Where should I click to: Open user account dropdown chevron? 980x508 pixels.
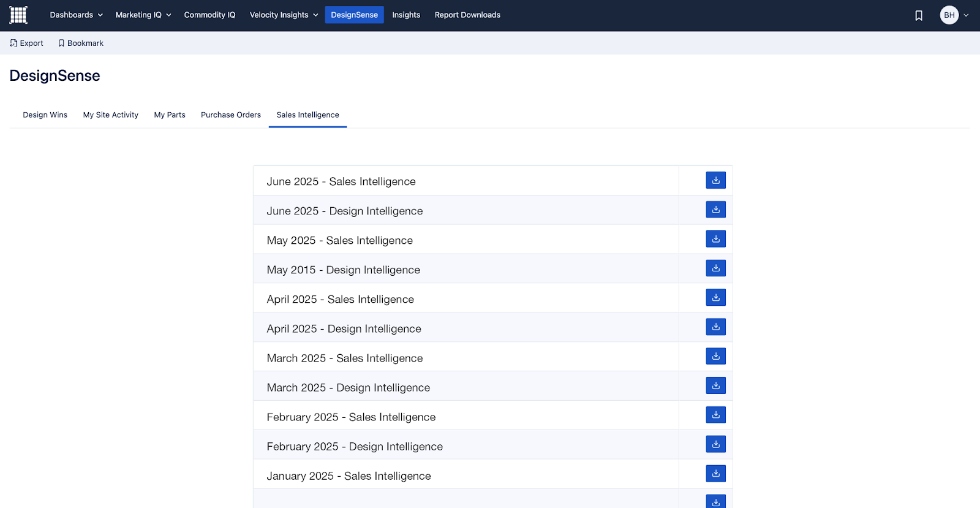click(966, 15)
